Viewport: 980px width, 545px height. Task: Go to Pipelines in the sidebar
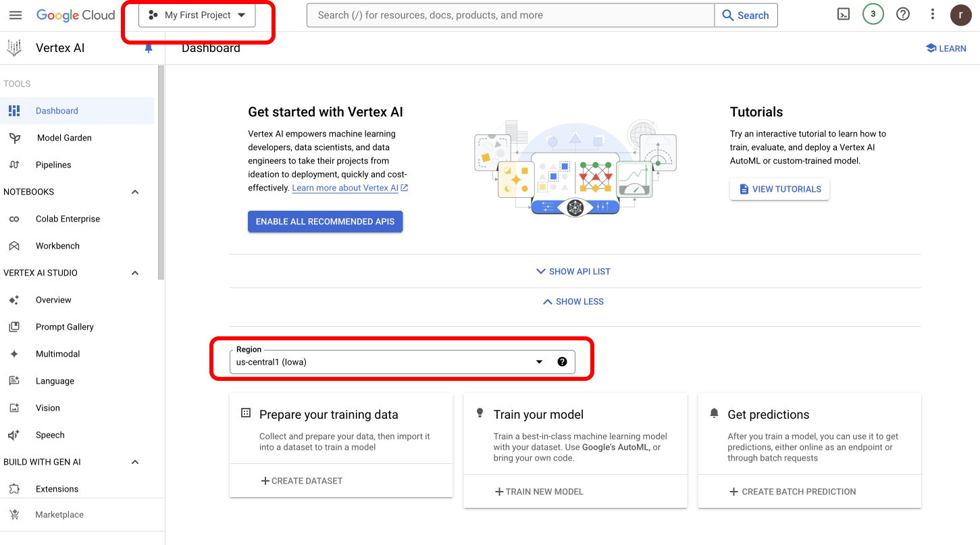53,165
